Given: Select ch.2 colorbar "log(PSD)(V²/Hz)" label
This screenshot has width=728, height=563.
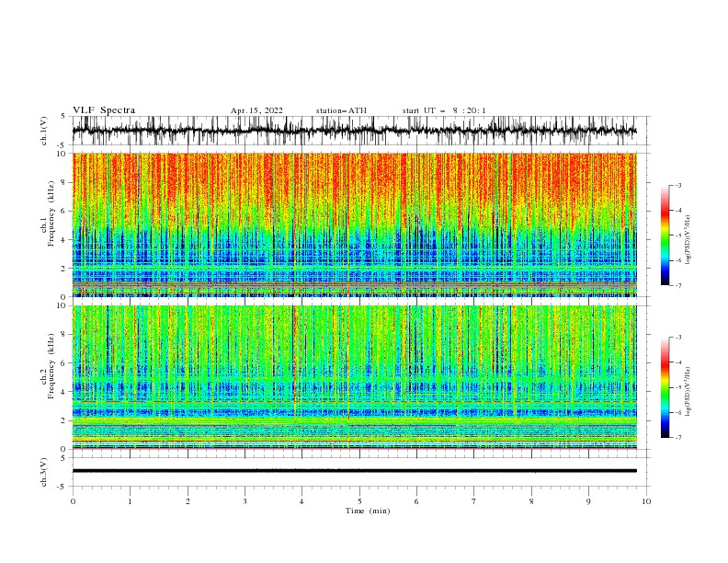Looking at the screenshot, I should point(688,391).
